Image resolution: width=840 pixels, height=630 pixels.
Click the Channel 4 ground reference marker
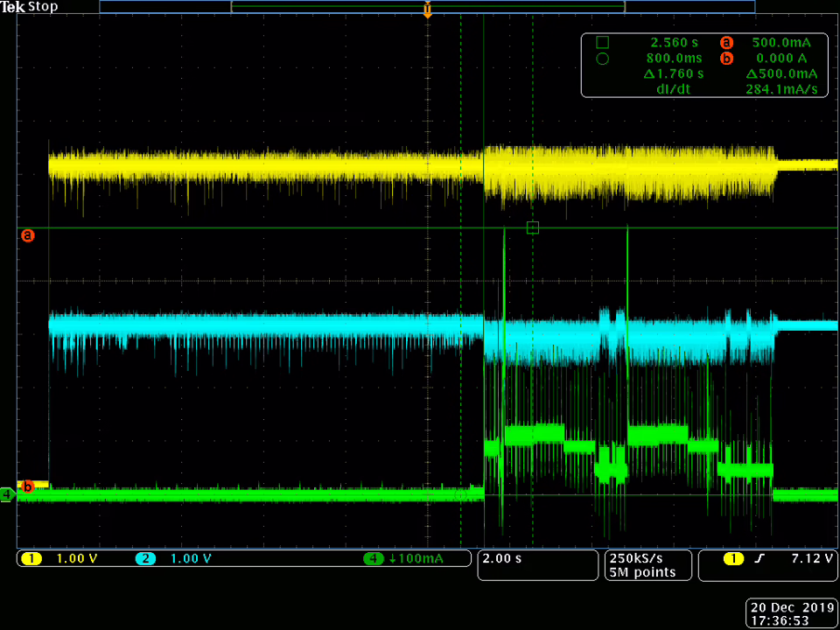[8, 494]
